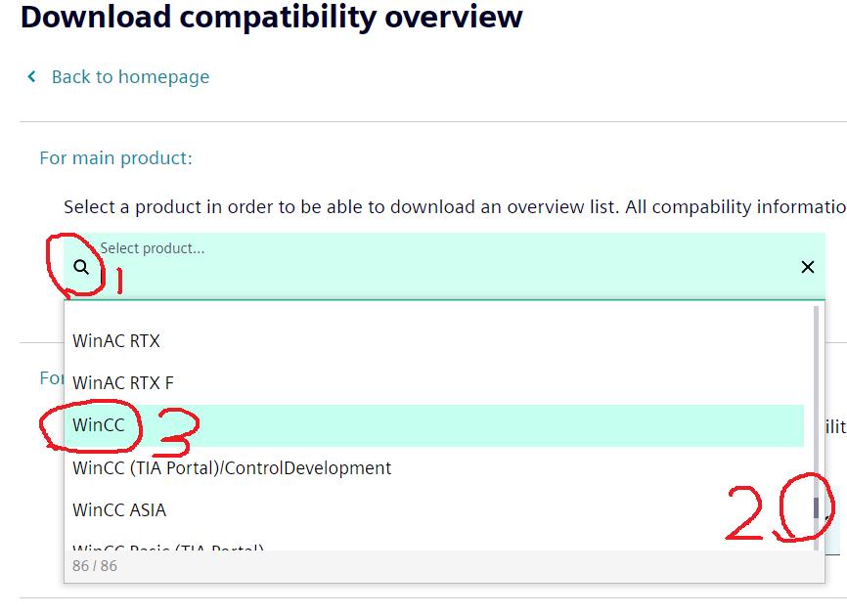Click the 86 / 86 results counter
Image resolution: width=847 pixels, height=616 pixels.
(95, 566)
